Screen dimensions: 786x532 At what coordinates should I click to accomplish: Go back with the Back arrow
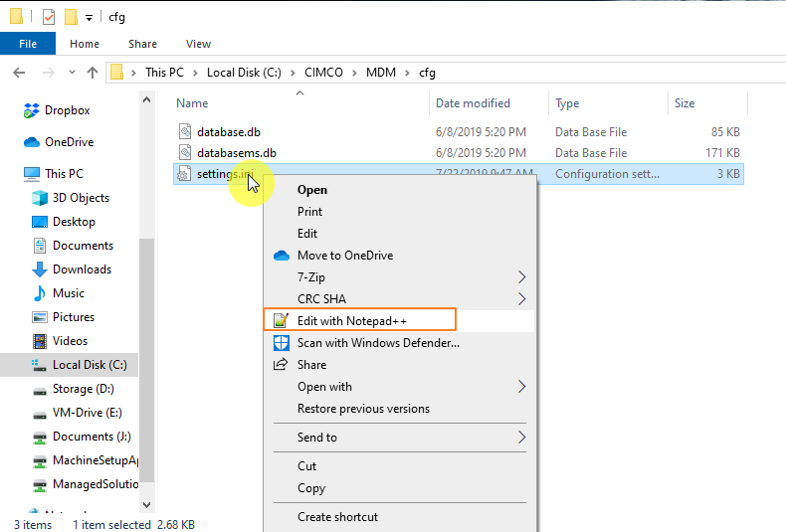pos(19,74)
